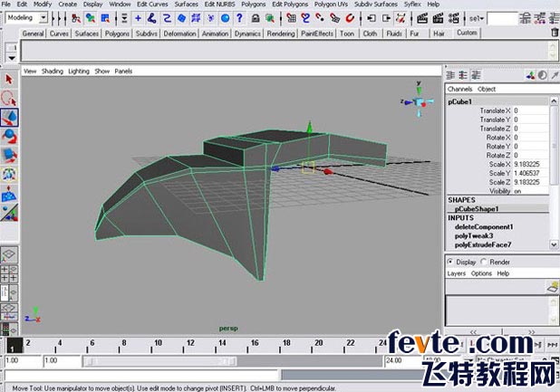560x392 pixels.
Task: Enable snap to points icon
Action: coord(320,18)
